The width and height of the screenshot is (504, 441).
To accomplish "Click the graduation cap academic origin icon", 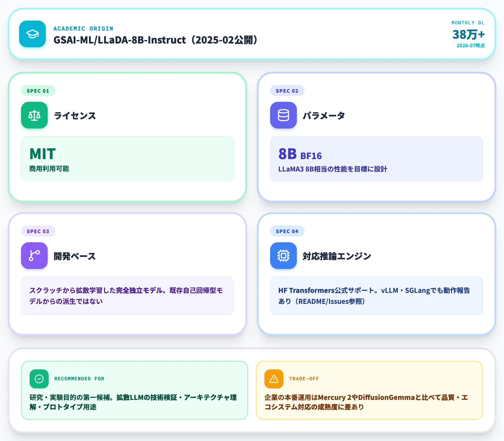I will click(x=32, y=34).
